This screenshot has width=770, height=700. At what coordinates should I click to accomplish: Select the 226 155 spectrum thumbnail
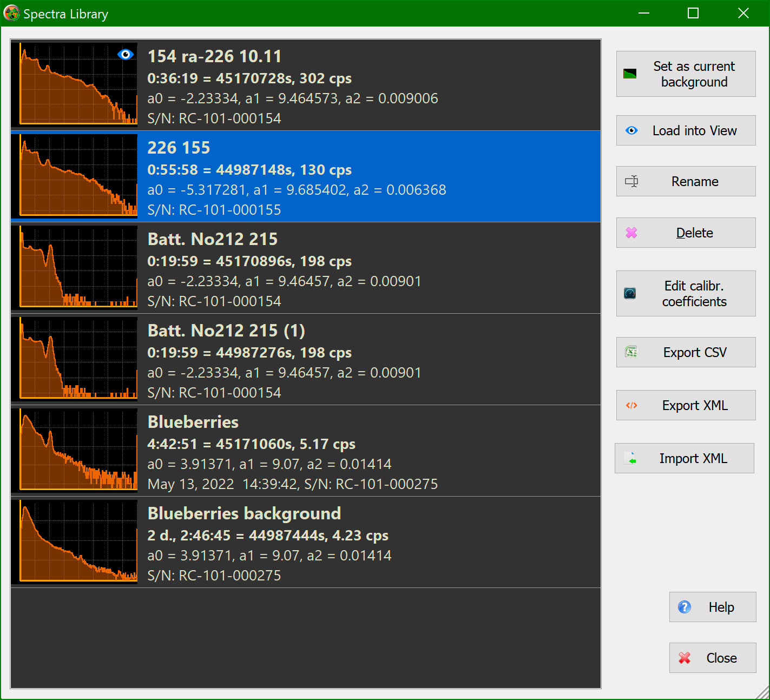click(x=75, y=176)
